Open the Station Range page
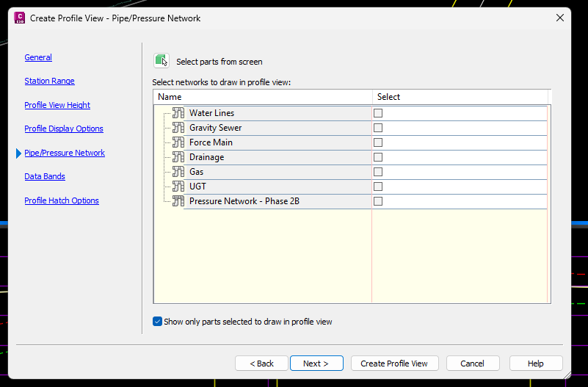The height and width of the screenshot is (387, 588). tap(49, 81)
